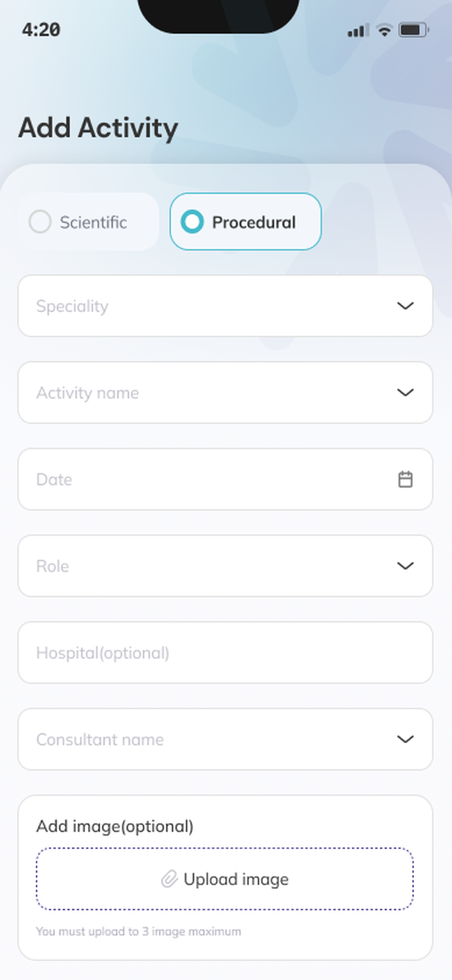Tap the battery status icon
This screenshot has width=452, height=980.
(x=413, y=30)
